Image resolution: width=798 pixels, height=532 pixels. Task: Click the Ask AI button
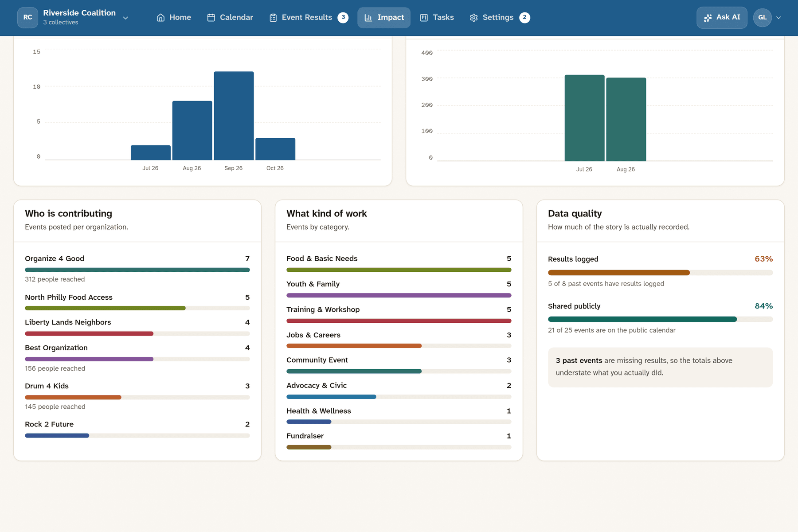[x=722, y=18]
